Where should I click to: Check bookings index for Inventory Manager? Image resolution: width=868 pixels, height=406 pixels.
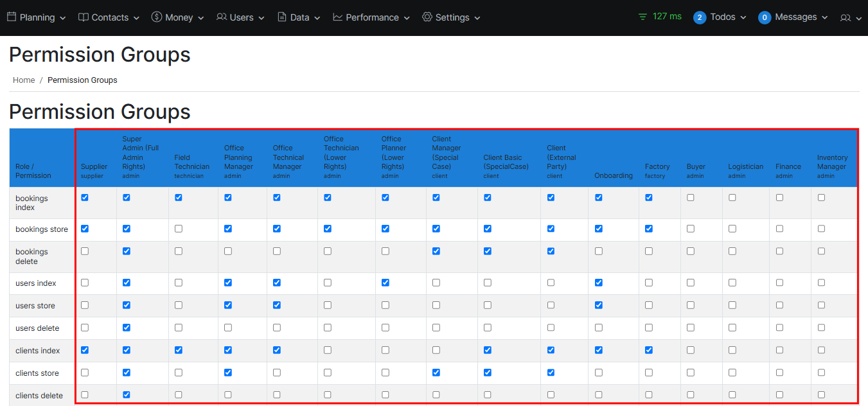point(821,198)
